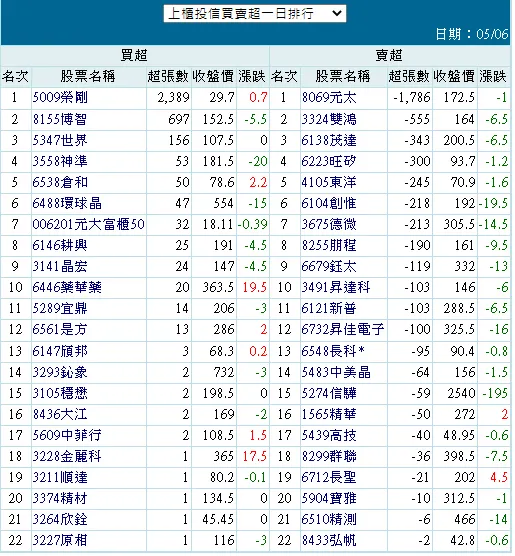Viewport: 515px width, 556px height.
Task: Open stock link 3227原相
Action: [60, 540]
